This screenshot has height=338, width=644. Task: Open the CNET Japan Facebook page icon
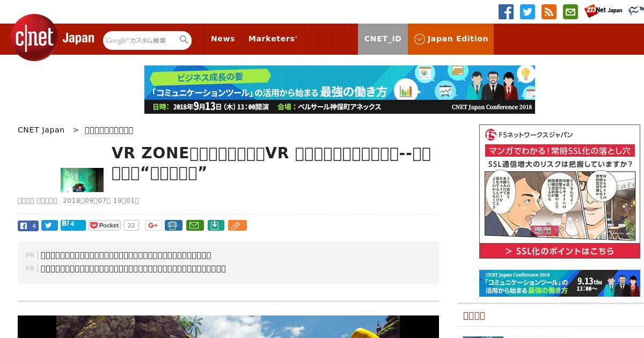tap(506, 12)
